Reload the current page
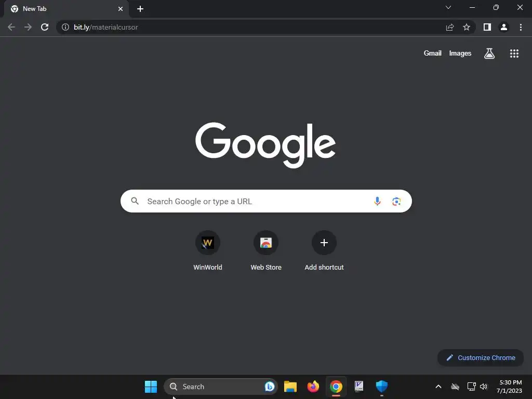This screenshot has height=399, width=532. click(x=45, y=27)
